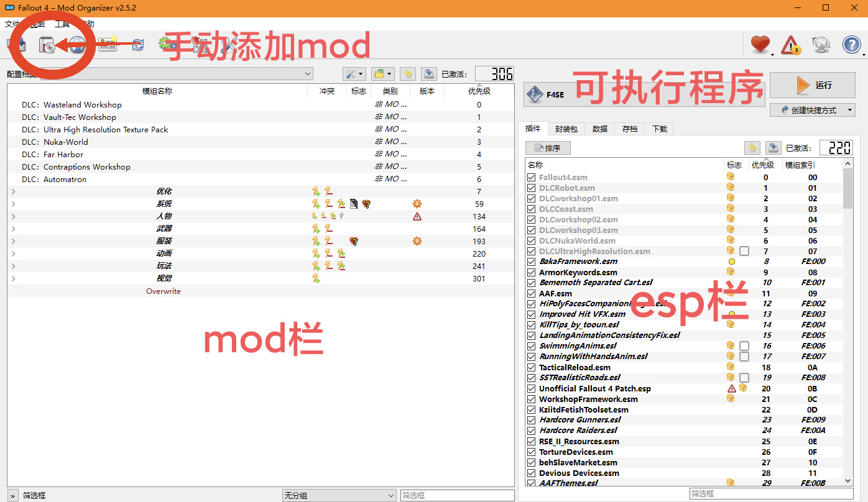Sort mods by 优先级 column header
The height and width of the screenshot is (502, 868).
click(x=479, y=91)
